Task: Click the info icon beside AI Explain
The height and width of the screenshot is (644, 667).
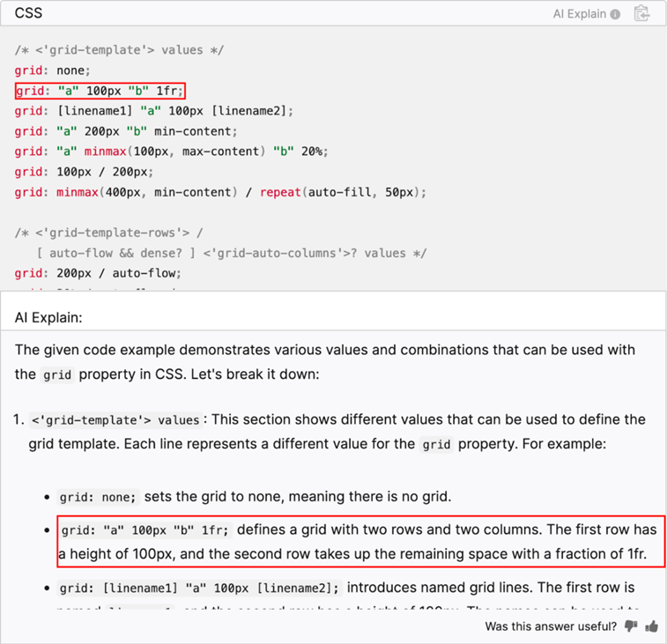Action: pyautogui.click(x=615, y=14)
